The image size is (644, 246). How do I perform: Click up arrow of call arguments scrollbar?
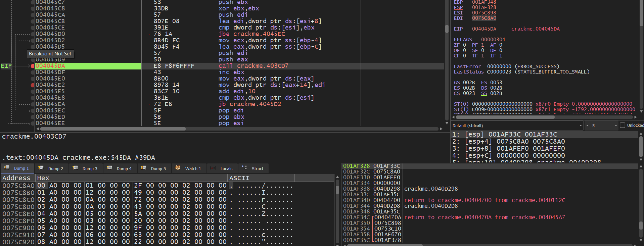coord(641,134)
